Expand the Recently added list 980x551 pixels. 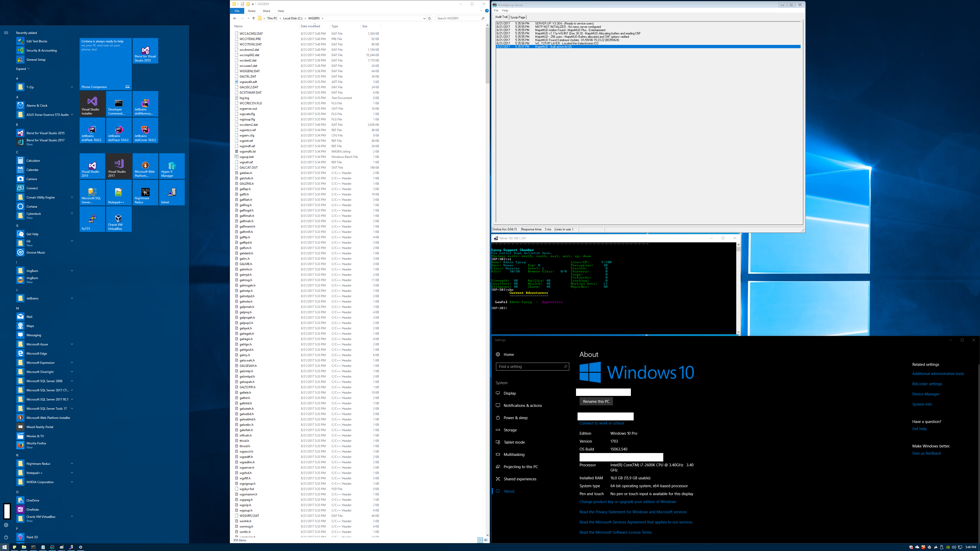(x=22, y=69)
